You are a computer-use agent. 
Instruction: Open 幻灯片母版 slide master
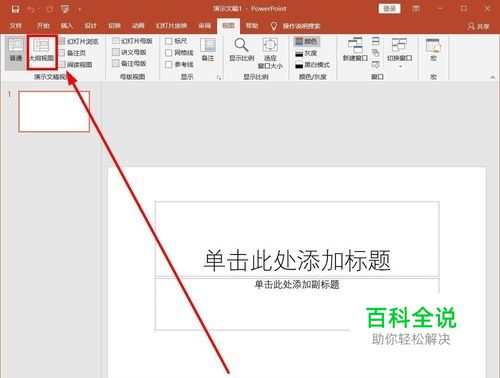(132, 41)
